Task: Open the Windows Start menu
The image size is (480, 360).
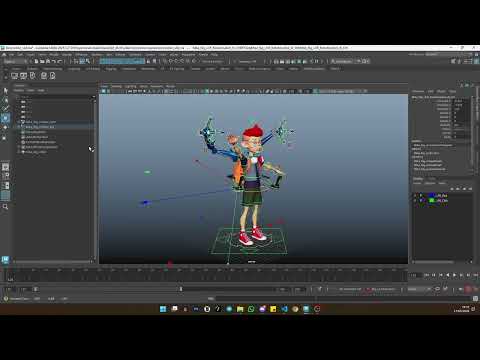Action: (x=163, y=309)
